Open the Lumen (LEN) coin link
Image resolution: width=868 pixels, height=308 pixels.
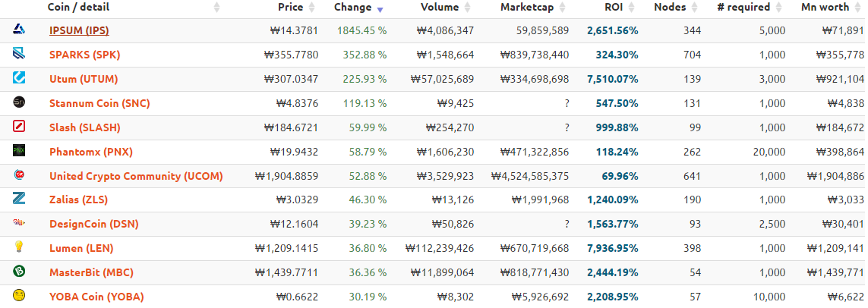pos(81,248)
